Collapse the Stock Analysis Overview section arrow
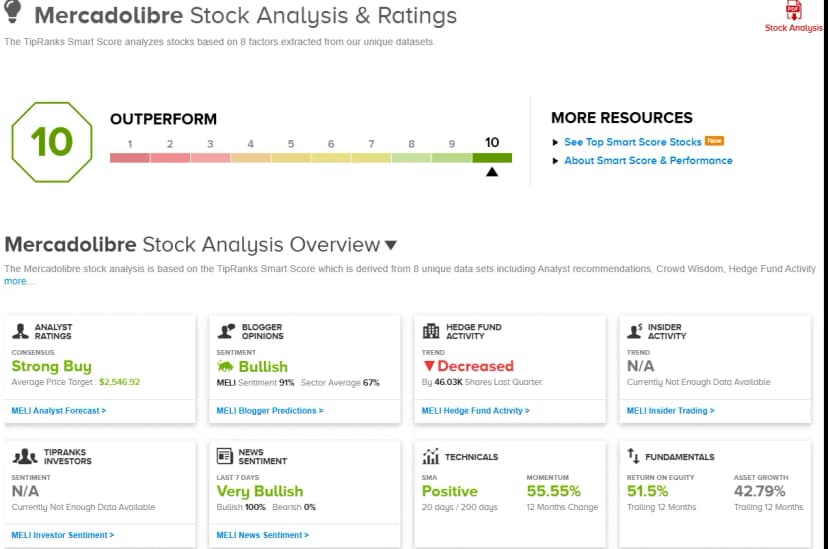The image size is (828, 549). 391,246
